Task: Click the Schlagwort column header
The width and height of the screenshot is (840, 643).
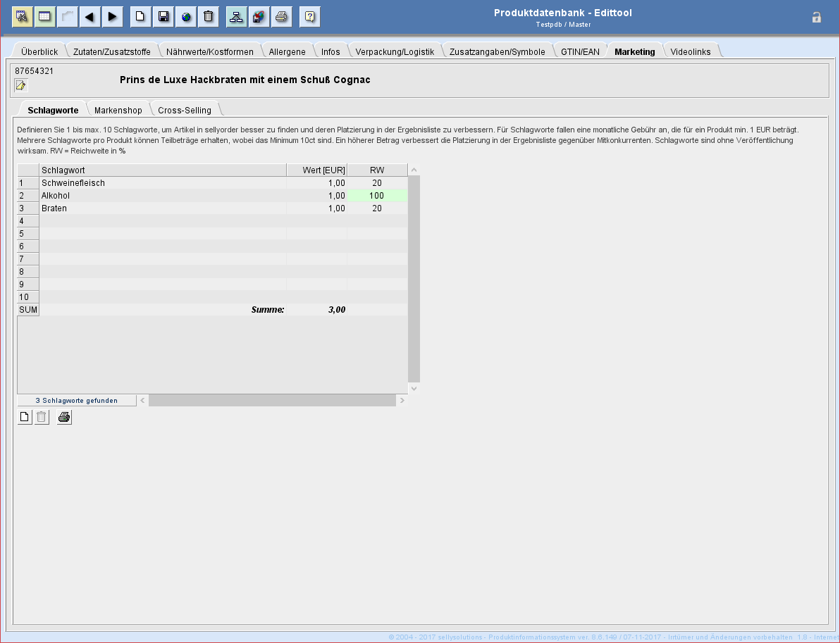Action: tap(163, 170)
